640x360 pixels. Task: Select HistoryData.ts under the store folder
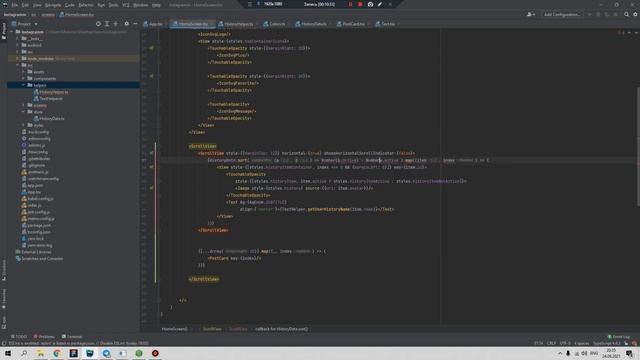[x=52, y=118]
